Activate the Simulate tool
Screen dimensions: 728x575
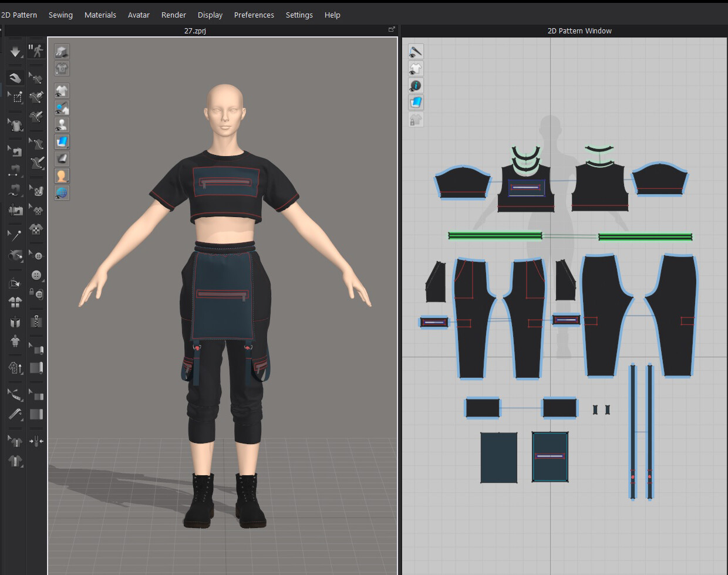(15, 51)
